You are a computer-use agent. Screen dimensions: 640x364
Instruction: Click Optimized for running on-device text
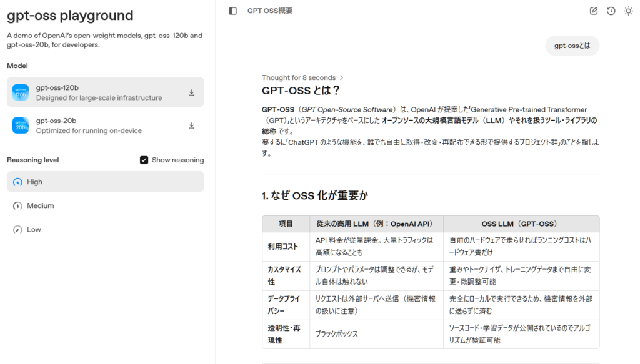click(89, 131)
